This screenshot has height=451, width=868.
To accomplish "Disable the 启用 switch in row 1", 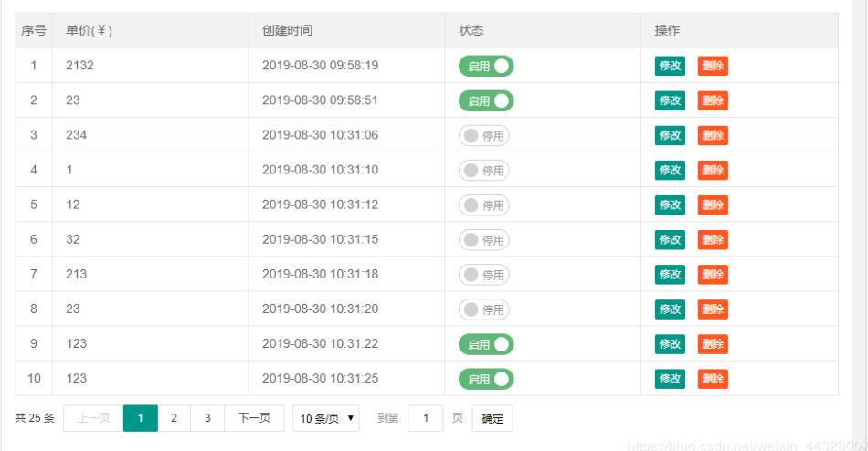I will click(486, 66).
